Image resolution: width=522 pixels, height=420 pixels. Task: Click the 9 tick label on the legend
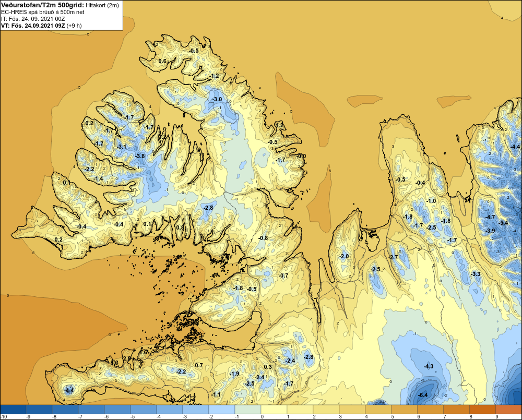click(x=497, y=417)
